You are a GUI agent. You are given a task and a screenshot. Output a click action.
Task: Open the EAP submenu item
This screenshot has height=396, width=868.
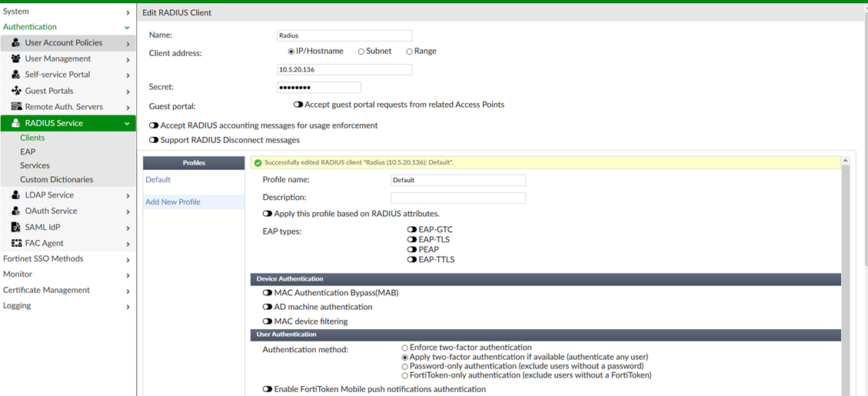tap(28, 152)
